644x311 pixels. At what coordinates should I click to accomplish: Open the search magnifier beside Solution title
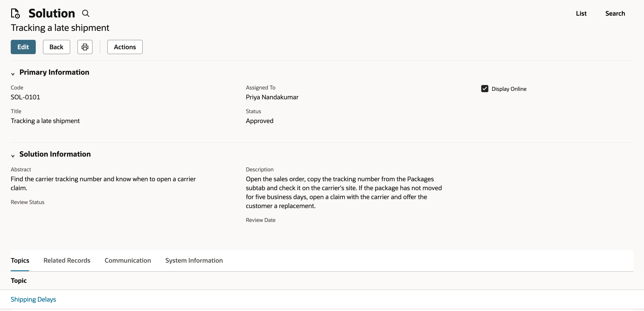[86, 13]
